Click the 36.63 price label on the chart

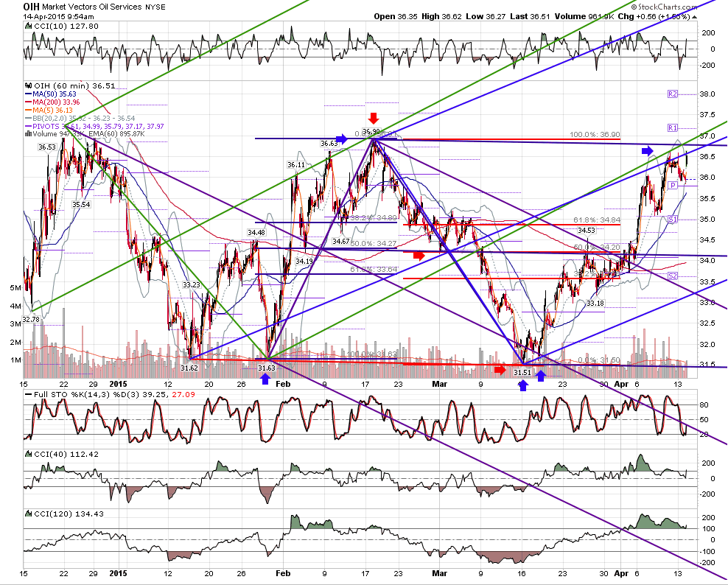329,144
